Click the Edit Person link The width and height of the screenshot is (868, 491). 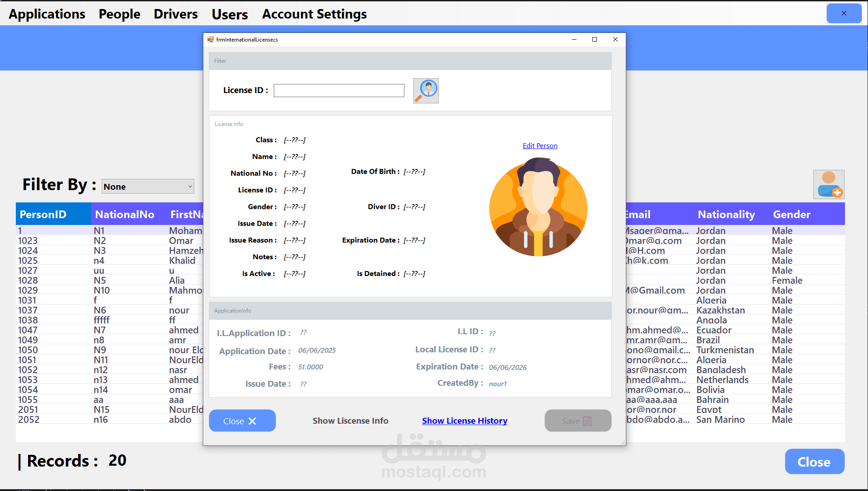(540, 146)
